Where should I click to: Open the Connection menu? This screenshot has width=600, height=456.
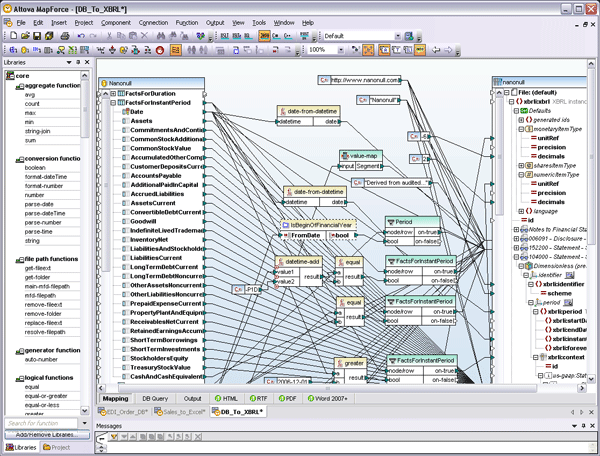153,22
